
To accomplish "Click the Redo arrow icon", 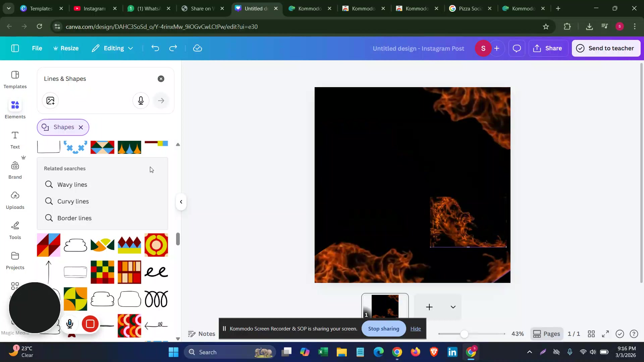I will 173,48.
